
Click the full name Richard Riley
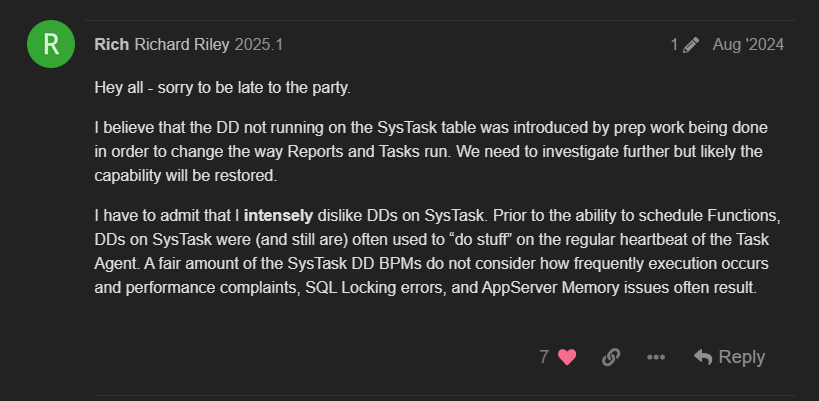point(182,45)
